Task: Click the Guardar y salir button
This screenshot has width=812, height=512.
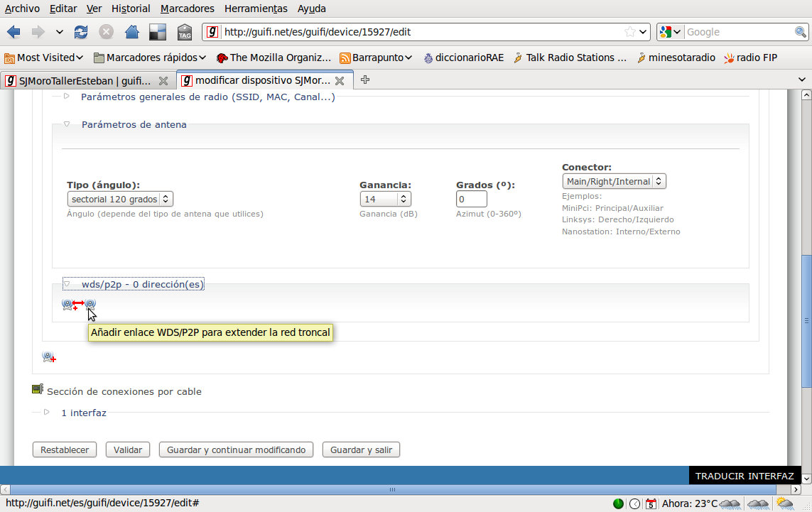Action: point(361,450)
